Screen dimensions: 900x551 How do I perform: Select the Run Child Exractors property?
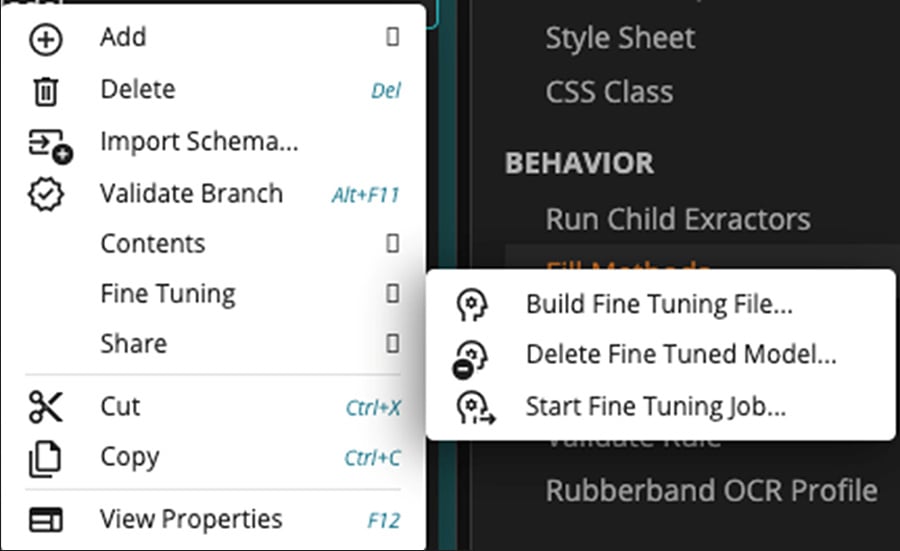678,219
